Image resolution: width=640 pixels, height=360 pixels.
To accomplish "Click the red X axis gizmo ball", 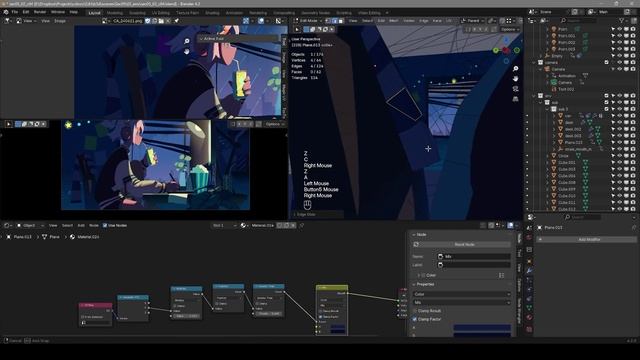I will point(506,50).
